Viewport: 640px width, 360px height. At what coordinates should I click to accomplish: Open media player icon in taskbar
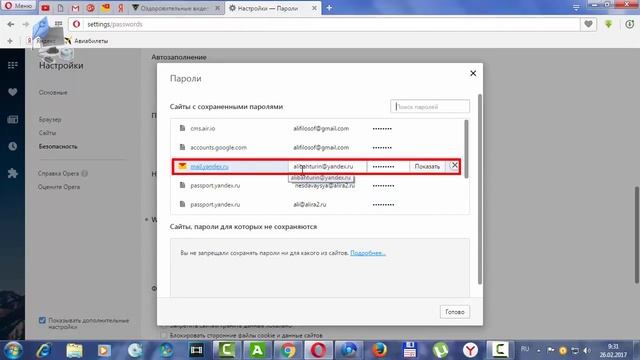(104, 350)
